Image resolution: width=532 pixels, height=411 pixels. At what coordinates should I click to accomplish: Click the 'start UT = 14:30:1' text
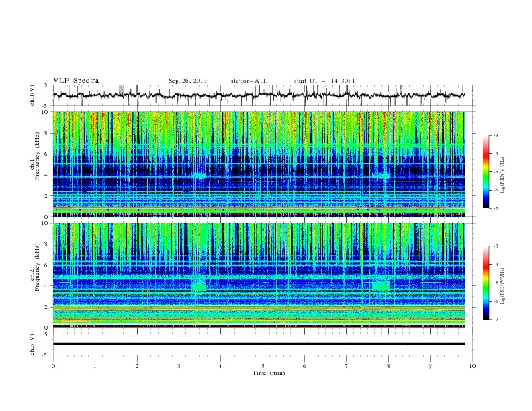(x=324, y=81)
